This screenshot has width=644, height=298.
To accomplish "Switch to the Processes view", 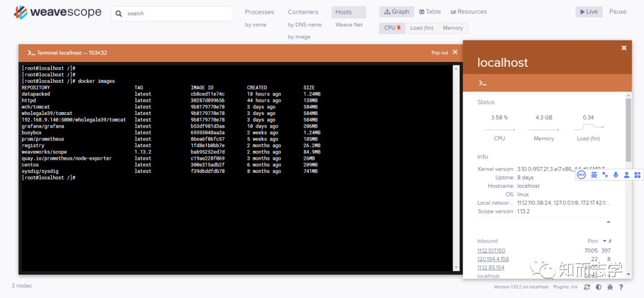I will [x=259, y=12].
